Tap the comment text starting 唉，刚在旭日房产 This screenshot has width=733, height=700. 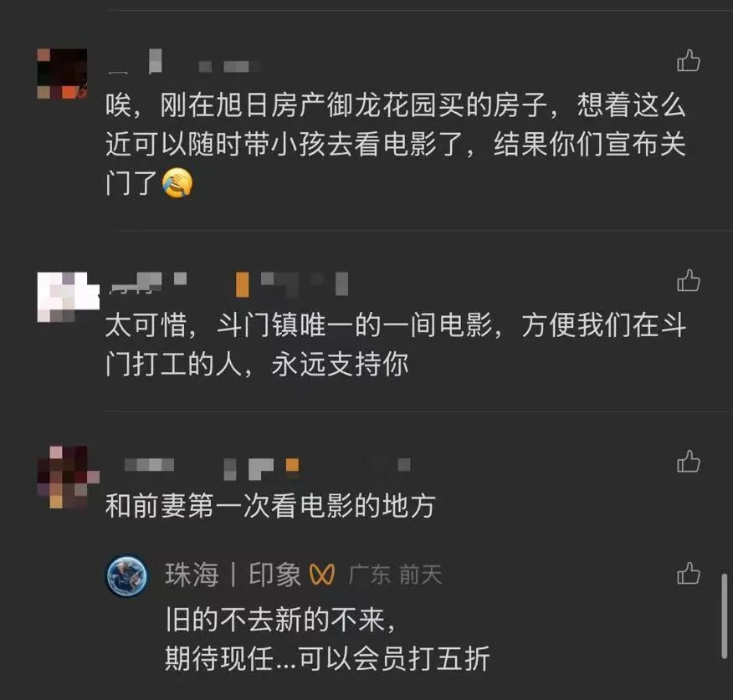click(x=396, y=144)
